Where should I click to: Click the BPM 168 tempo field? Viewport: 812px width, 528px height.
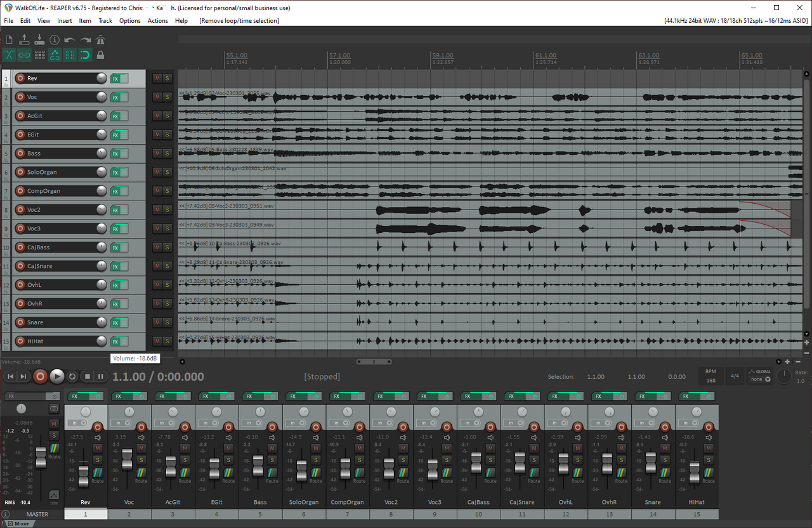710,376
